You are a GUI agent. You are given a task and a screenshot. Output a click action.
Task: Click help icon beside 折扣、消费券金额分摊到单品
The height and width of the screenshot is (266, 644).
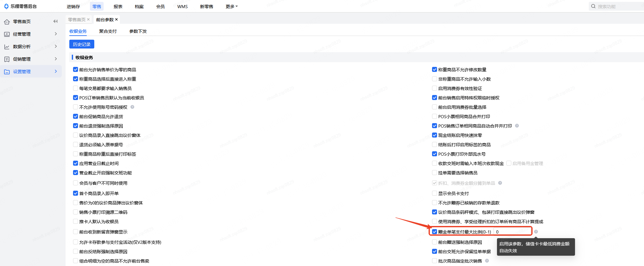pyautogui.click(x=500, y=183)
